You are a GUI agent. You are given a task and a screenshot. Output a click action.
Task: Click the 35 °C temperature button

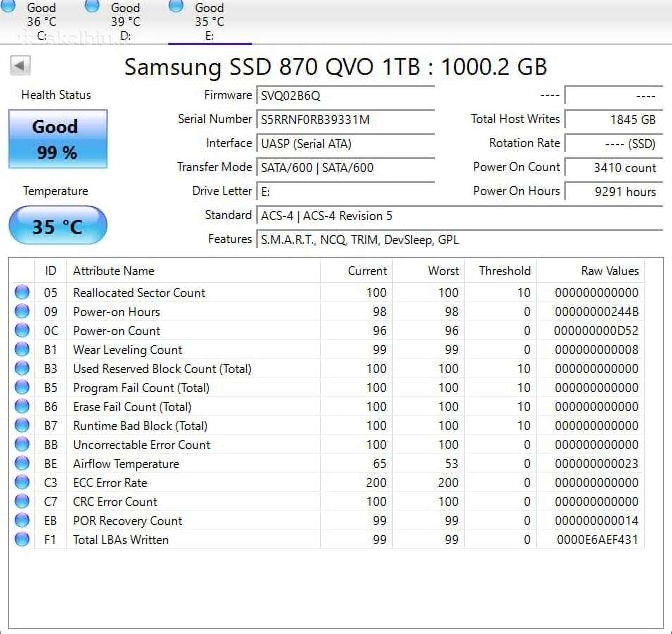58,225
